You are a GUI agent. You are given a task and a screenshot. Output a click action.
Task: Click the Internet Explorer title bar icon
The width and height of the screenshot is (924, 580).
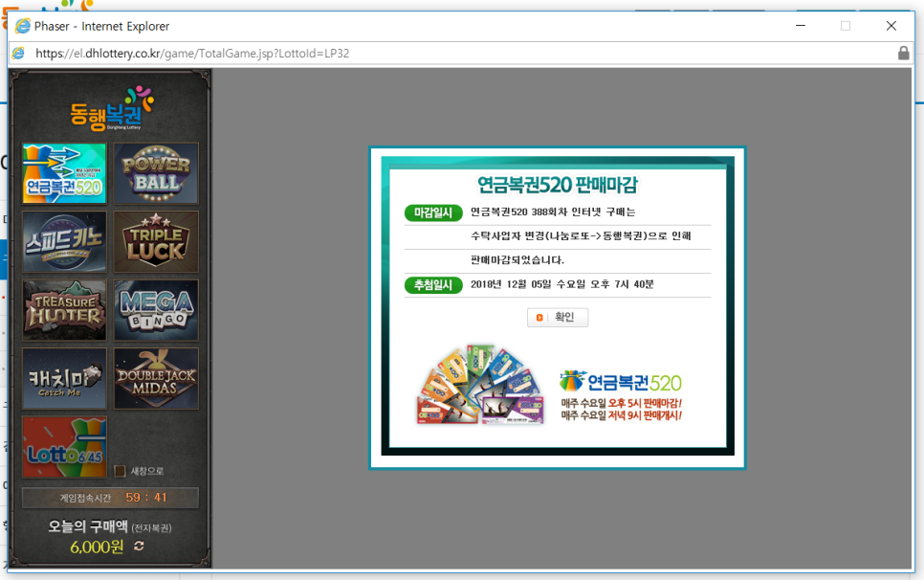22,26
